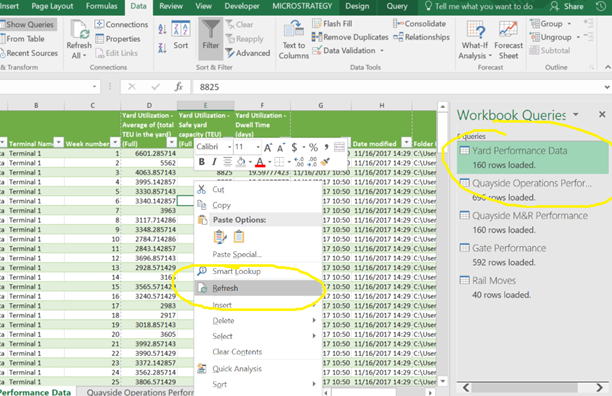Open the Workbook Queries pane options arrow
This screenshot has width=612, height=396.
point(576,115)
